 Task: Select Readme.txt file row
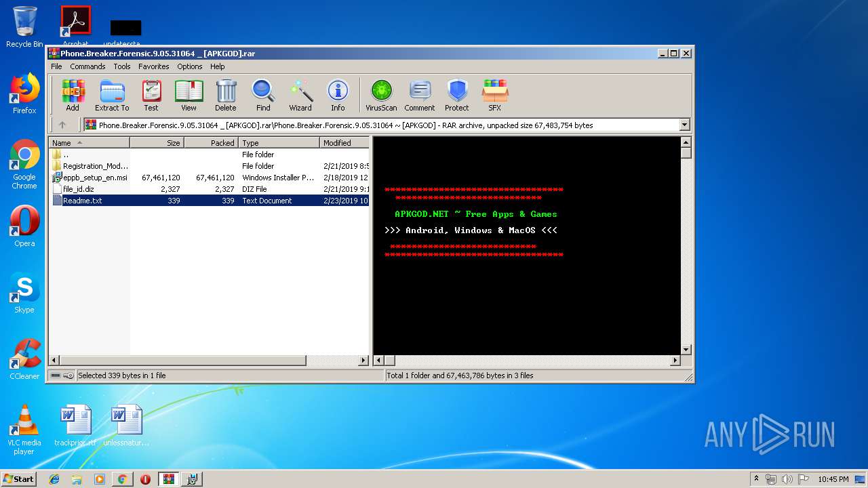tap(210, 201)
